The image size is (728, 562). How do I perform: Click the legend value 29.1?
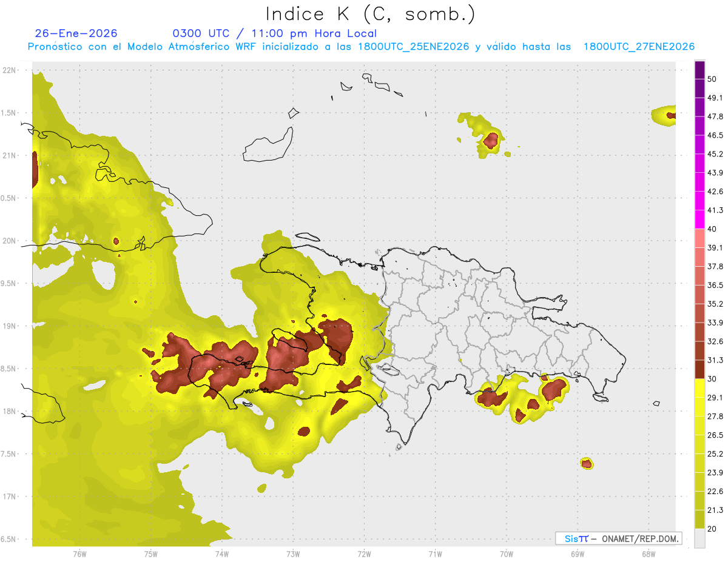coord(715,398)
